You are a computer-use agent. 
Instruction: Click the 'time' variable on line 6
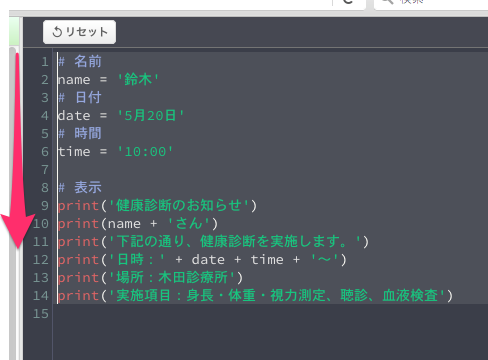[74, 152]
